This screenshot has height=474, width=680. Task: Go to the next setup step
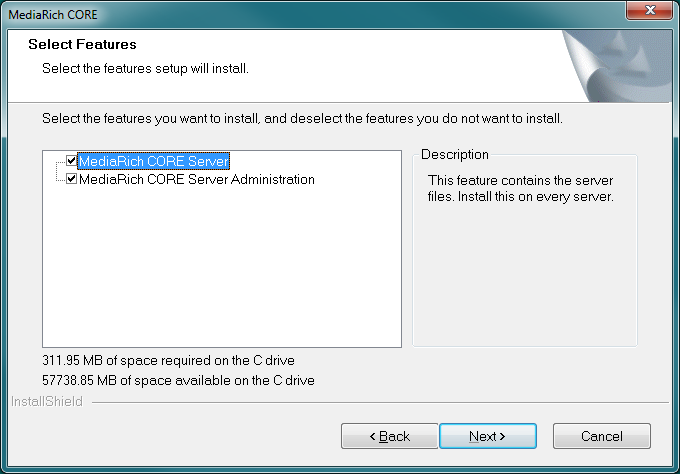coord(488,436)
